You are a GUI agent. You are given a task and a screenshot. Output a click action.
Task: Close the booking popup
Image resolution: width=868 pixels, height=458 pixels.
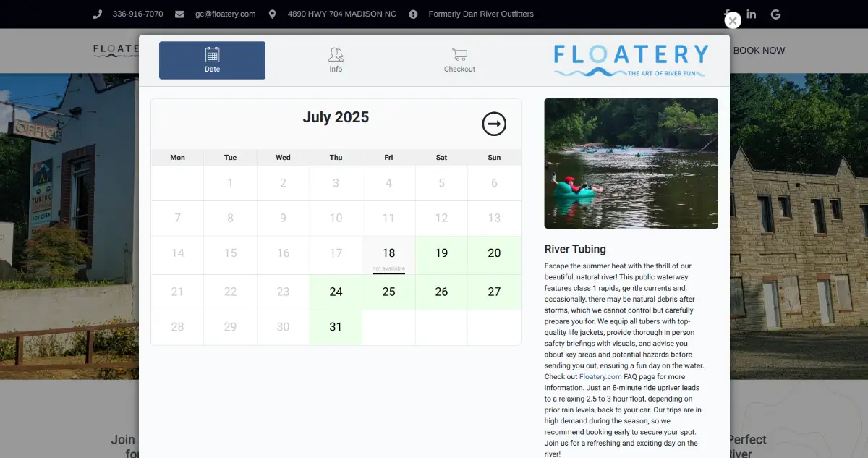tap(733, 21)
